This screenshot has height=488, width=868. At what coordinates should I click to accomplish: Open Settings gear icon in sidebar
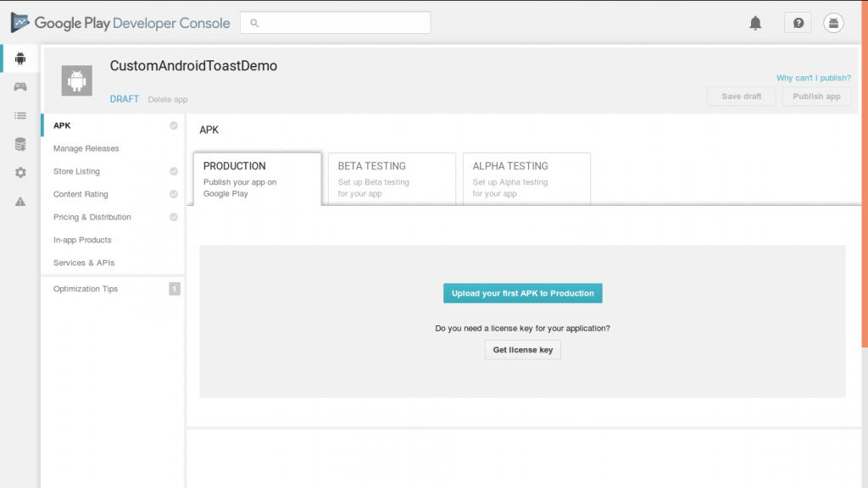[20, 173]
